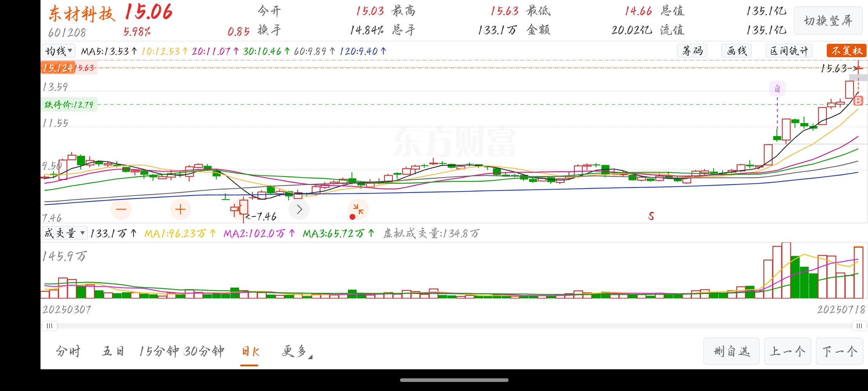The height and width of the screenshot is (391, 868).
Task: Tap the MA3:65.72万 volume average label
Action: pyautogui.click(x=339, y=234)
